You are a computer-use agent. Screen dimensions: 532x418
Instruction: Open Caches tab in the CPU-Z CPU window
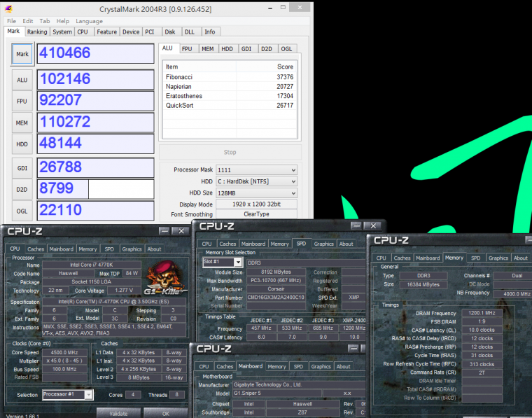click(x=36, y=249)
